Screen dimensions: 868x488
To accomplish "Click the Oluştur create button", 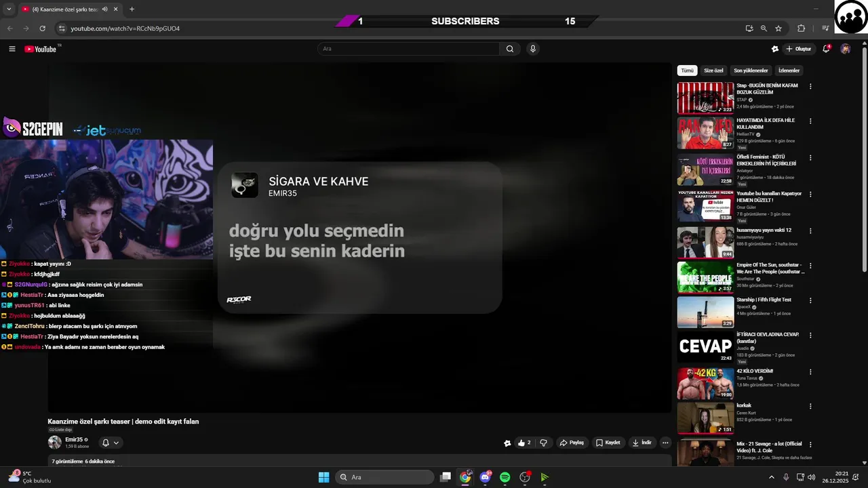I will click(x=799, y=49).
